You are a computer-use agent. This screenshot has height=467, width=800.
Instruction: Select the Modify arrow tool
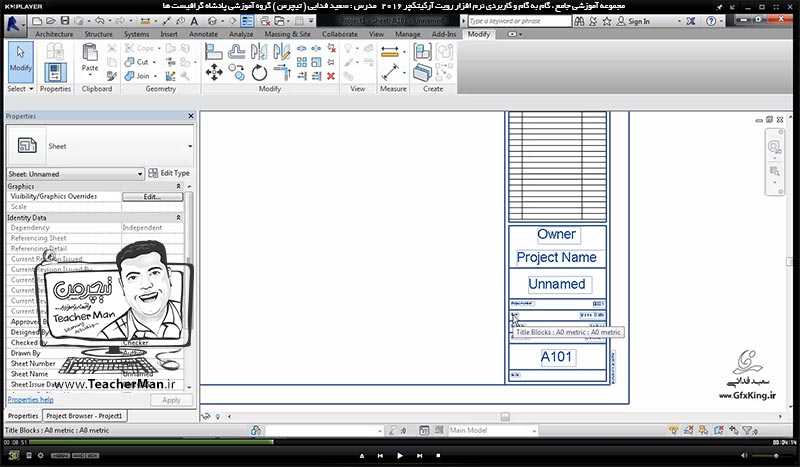point(20,61)
